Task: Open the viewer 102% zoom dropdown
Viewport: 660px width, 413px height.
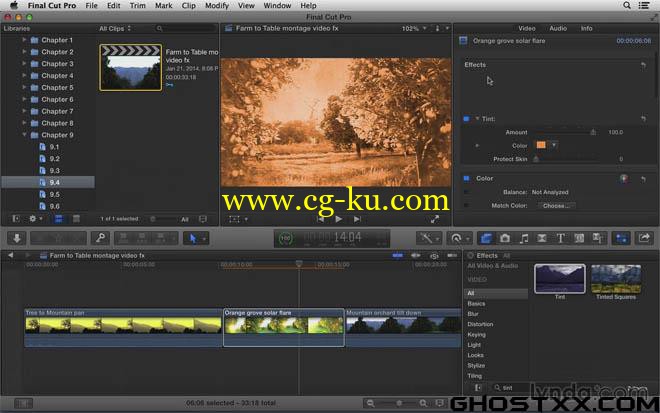Action: coord(414,29)
